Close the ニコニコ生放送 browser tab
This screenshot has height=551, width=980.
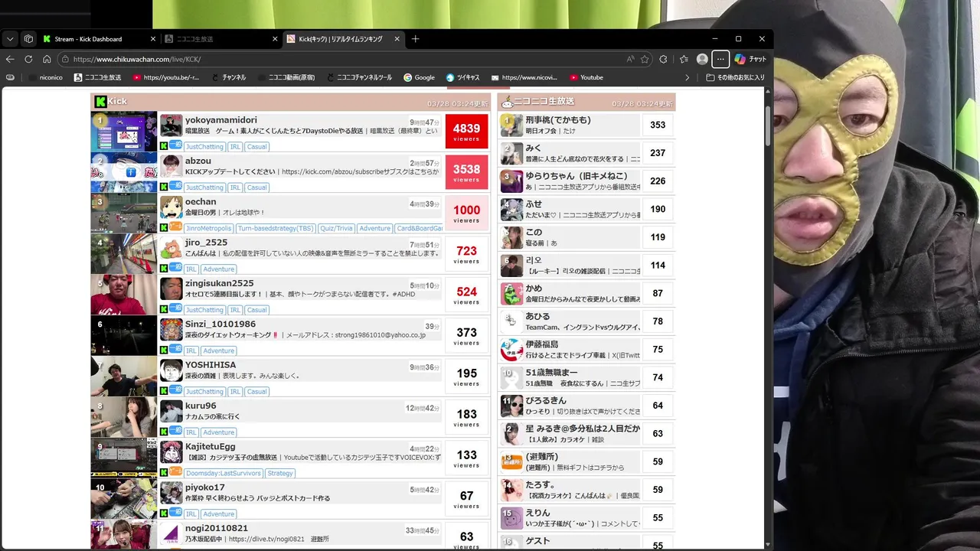(275, 39)
